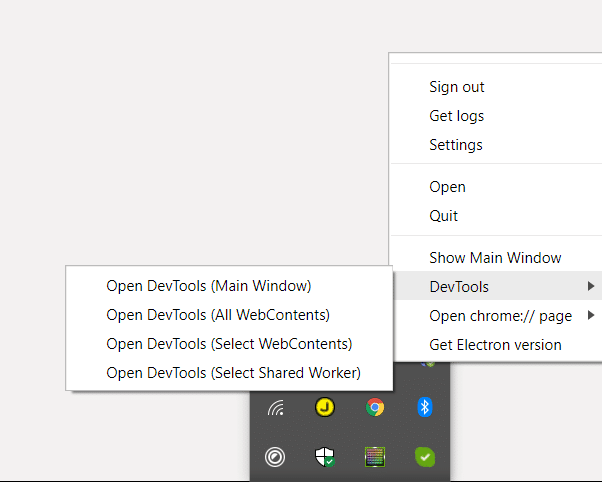
Task: Click the yellow J circle tray icon
Action: tap(325, 407)
